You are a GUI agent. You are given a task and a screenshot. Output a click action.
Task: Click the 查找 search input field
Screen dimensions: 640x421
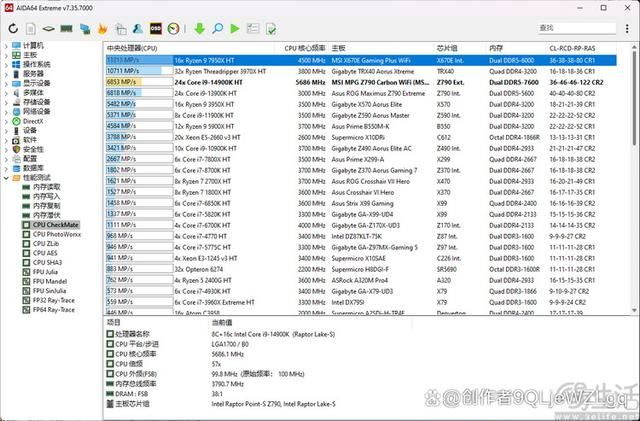(x=576, y=28)
